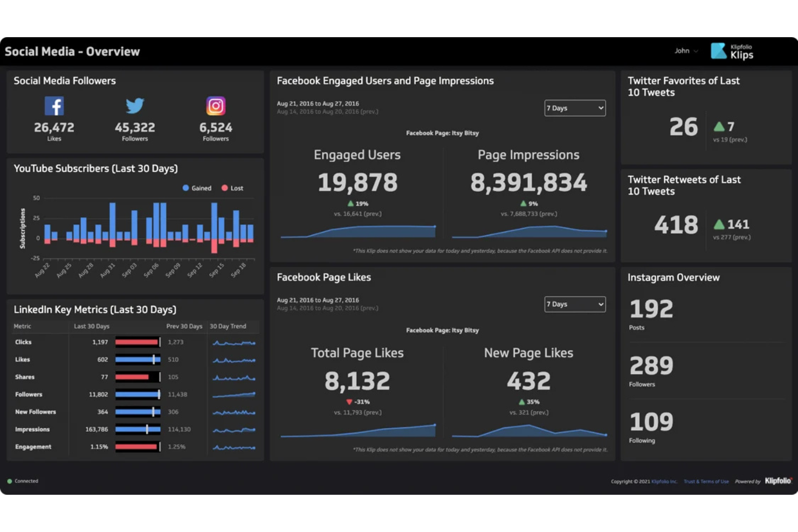Click the green Connected status dot
Viewport: 798px width, 532px height.
(x=10, y=481)
